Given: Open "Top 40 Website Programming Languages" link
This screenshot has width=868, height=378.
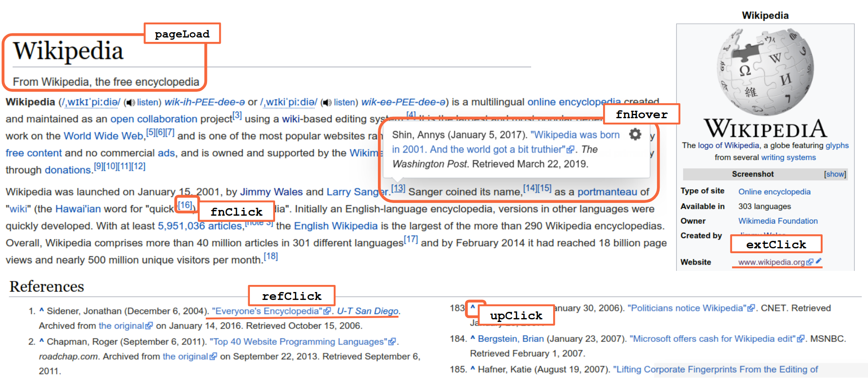Looking at the screenshot, I should (298, 342).
